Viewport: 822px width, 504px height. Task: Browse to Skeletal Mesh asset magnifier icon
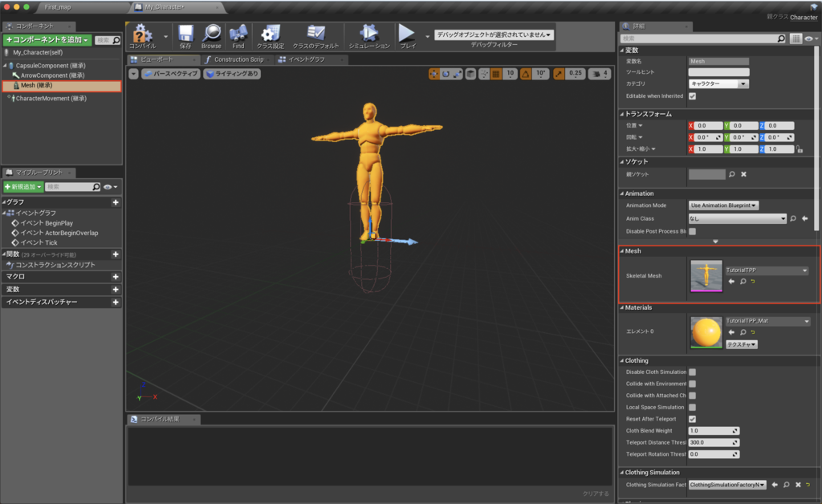(743, 282)
